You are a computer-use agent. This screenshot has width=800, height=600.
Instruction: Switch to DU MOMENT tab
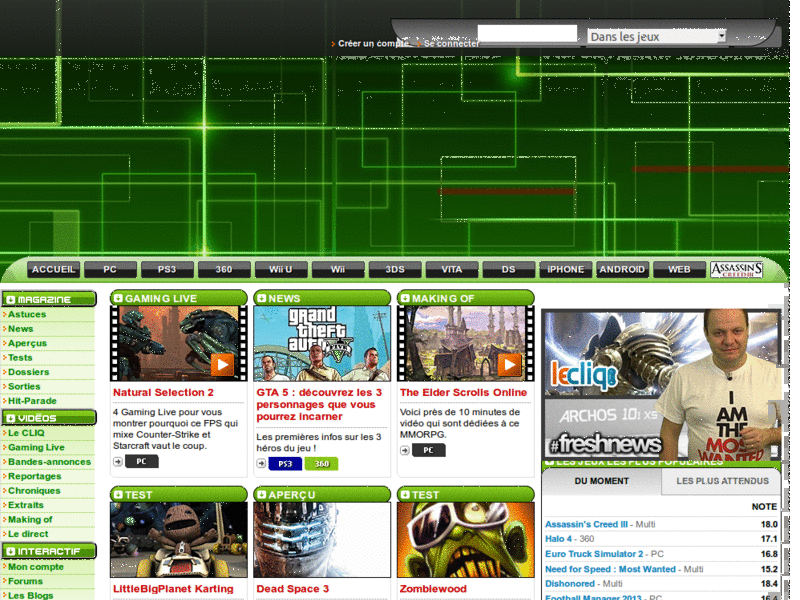click(x=602, y=481)
